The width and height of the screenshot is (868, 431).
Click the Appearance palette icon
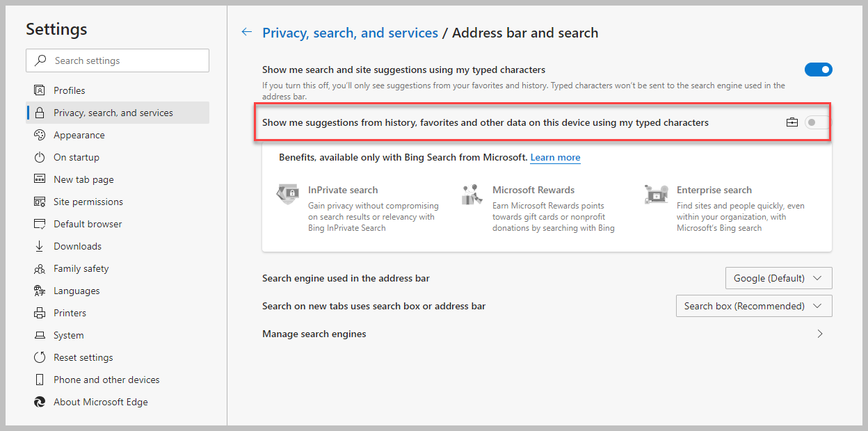pyautogui.click(x=40, y=135)
